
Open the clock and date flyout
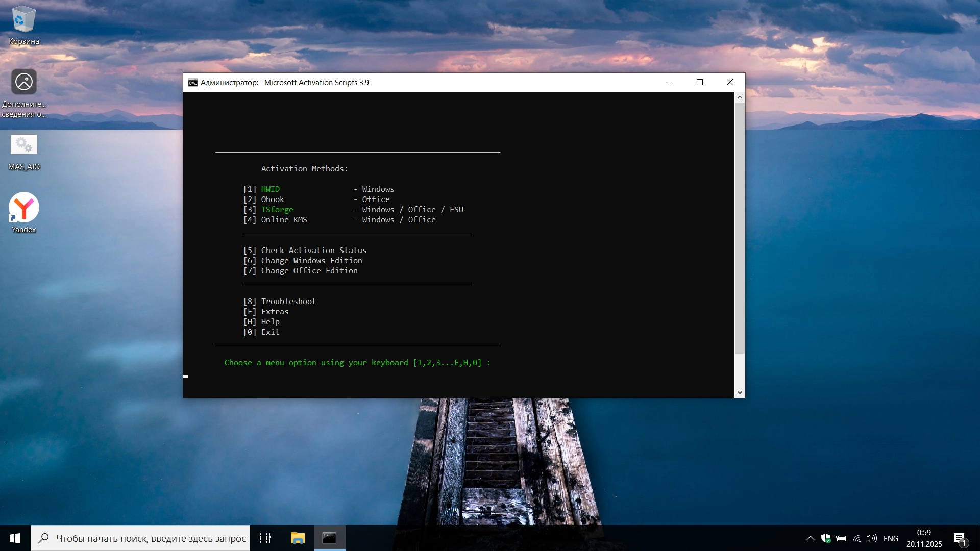(924, 538)
